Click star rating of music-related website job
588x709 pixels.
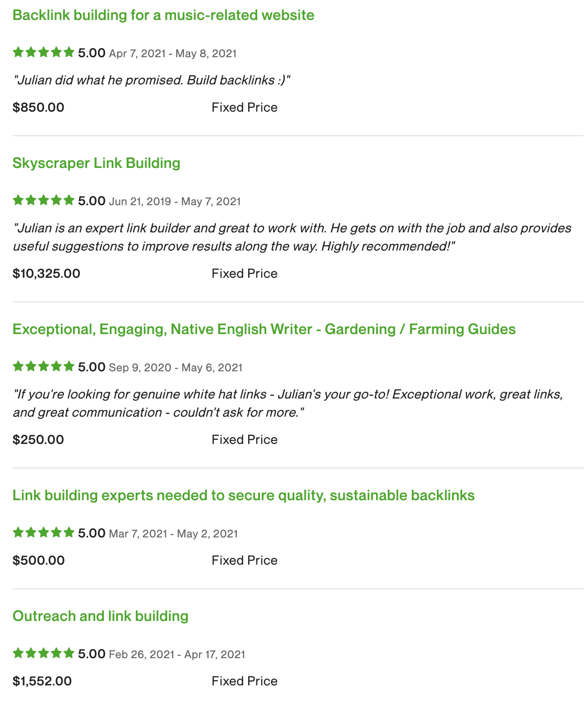tap(44, 53)
